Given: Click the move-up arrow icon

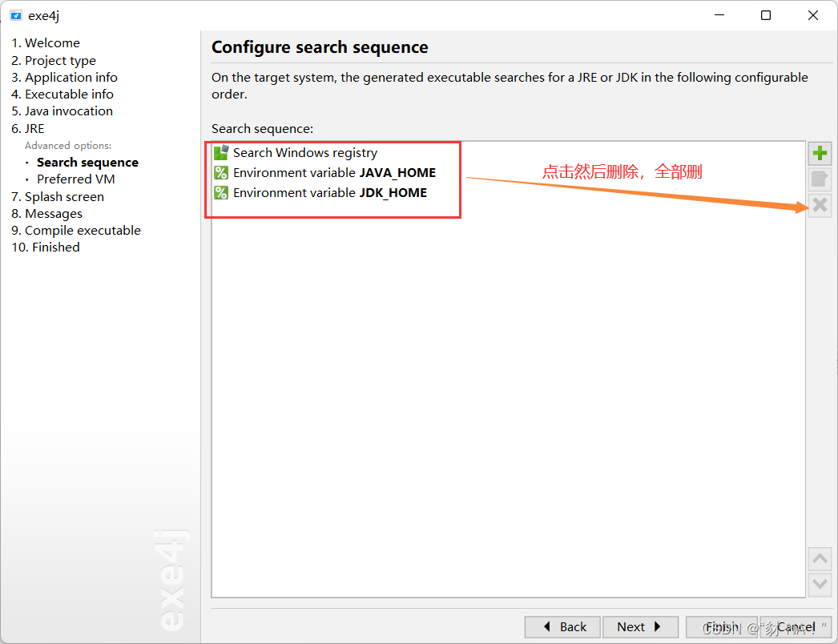Looking at the screenshot, I should (x=820, y=559).
